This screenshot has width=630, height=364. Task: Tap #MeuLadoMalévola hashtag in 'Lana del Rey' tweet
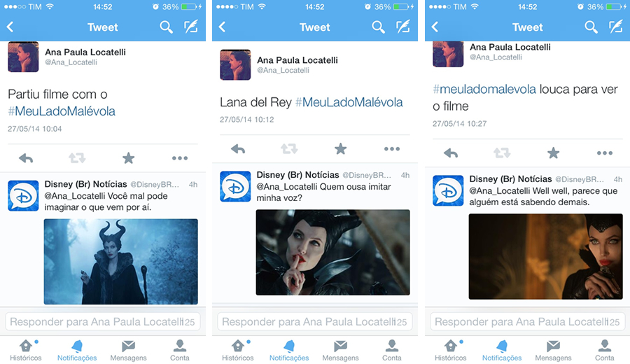[x=349, y=102]
